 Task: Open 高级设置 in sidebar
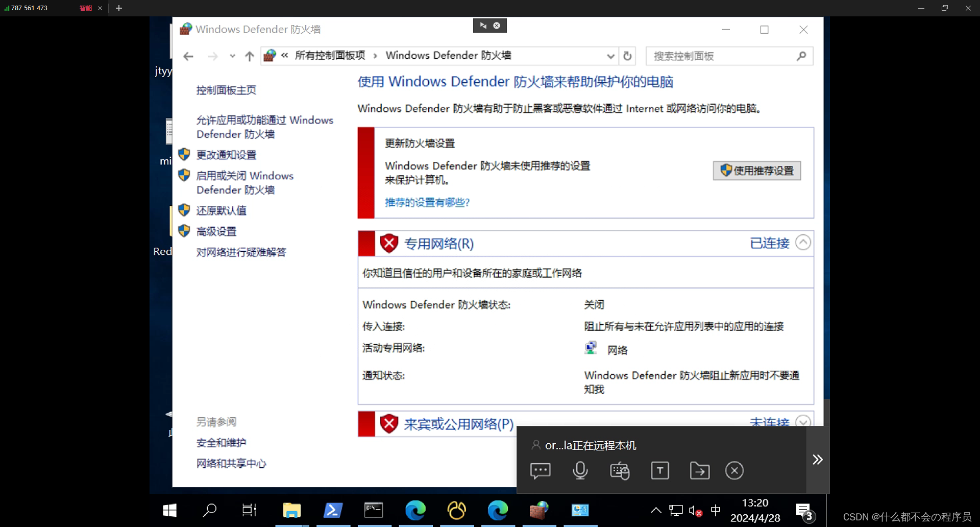216,231
